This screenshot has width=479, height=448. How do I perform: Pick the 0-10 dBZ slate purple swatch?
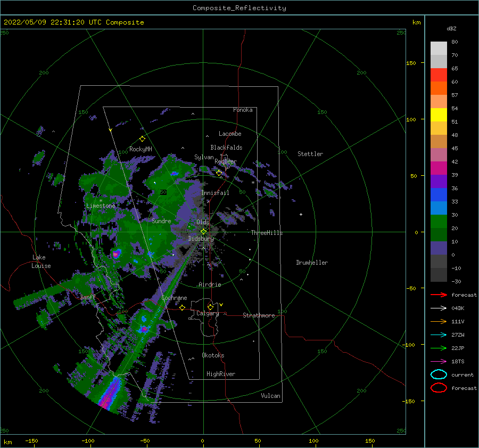click(x=439, y=248)
